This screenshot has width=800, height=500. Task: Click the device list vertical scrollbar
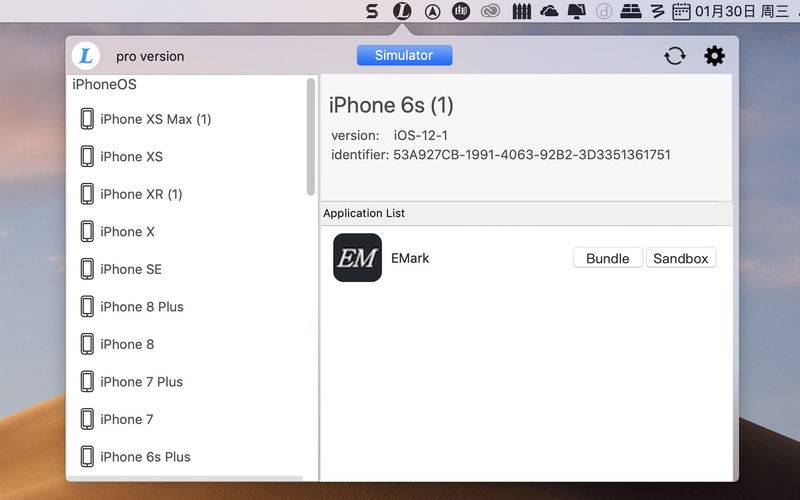[311, 137]
